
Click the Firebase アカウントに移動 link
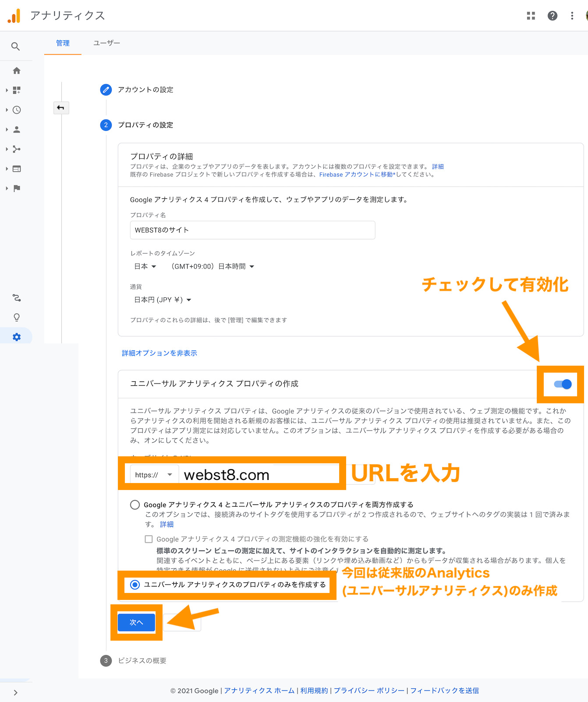pyautogui.click(x=357, y=174)
